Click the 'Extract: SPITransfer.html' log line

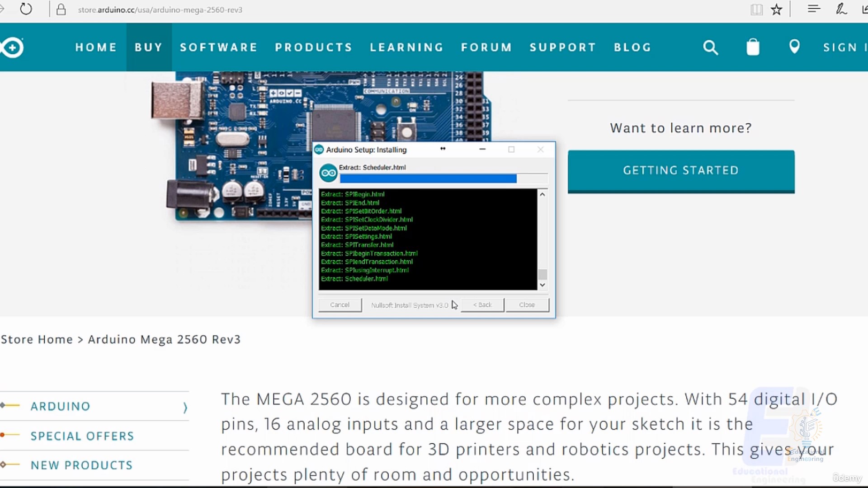point(357,245)
